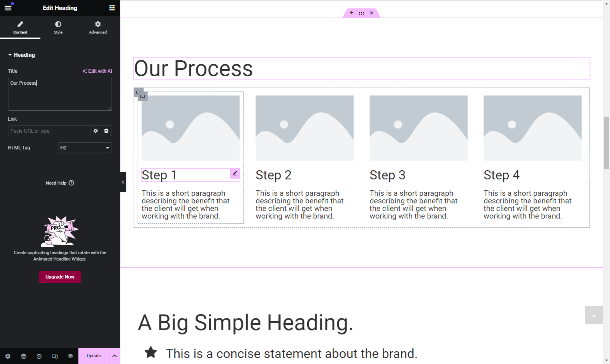The image size is (610, 364).
Task: Select the Step 3 heading
Action: point(388,175)
